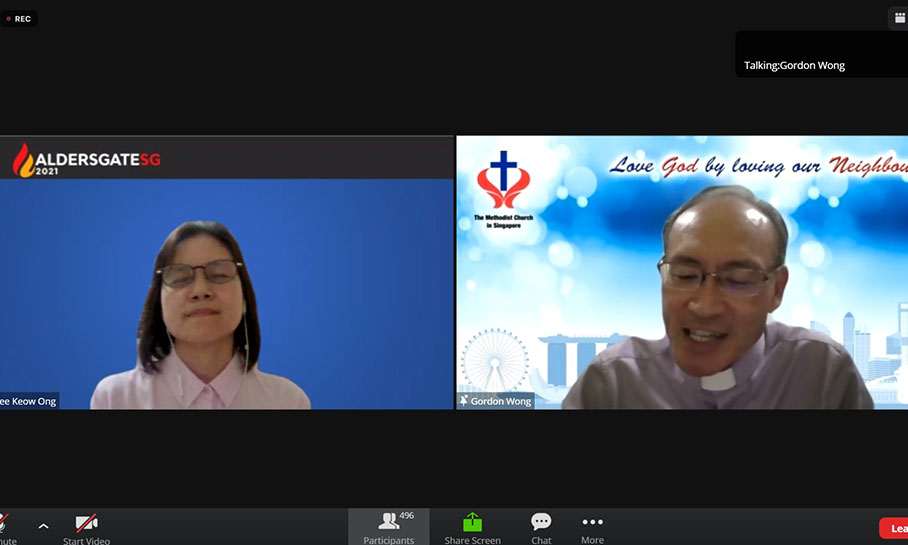
Task: Open the Chat bubble icon
Action: click(x=541, y=522)
